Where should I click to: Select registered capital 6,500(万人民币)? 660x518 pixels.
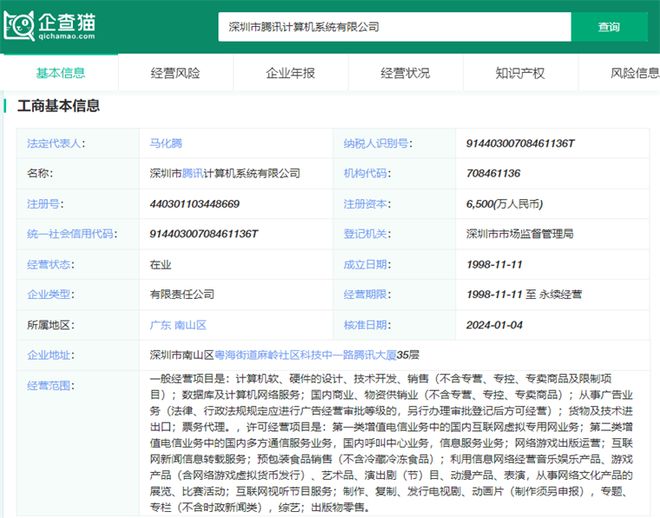coord(504,204)
